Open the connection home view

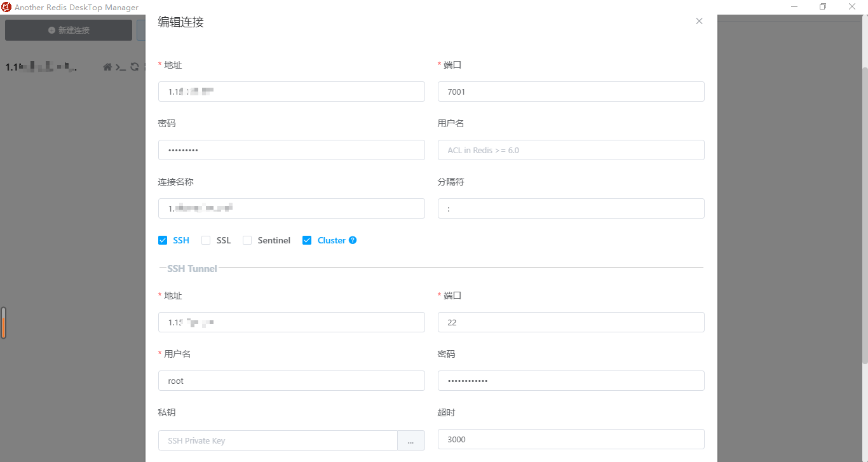(107, 67)
